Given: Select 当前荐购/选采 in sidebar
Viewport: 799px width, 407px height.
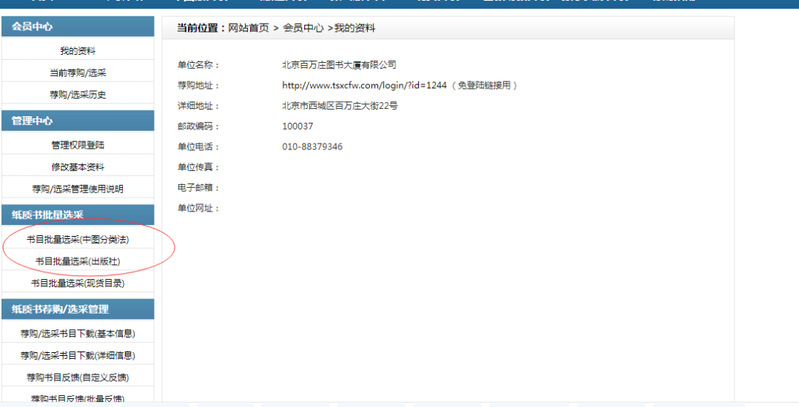Looking at the screenshot, I should tap(77, 73).
